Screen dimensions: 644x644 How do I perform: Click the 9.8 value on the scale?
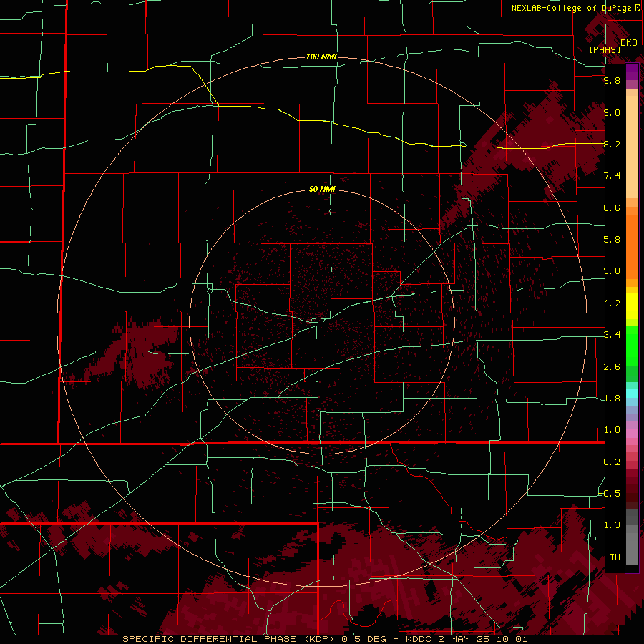coord(612,80)
